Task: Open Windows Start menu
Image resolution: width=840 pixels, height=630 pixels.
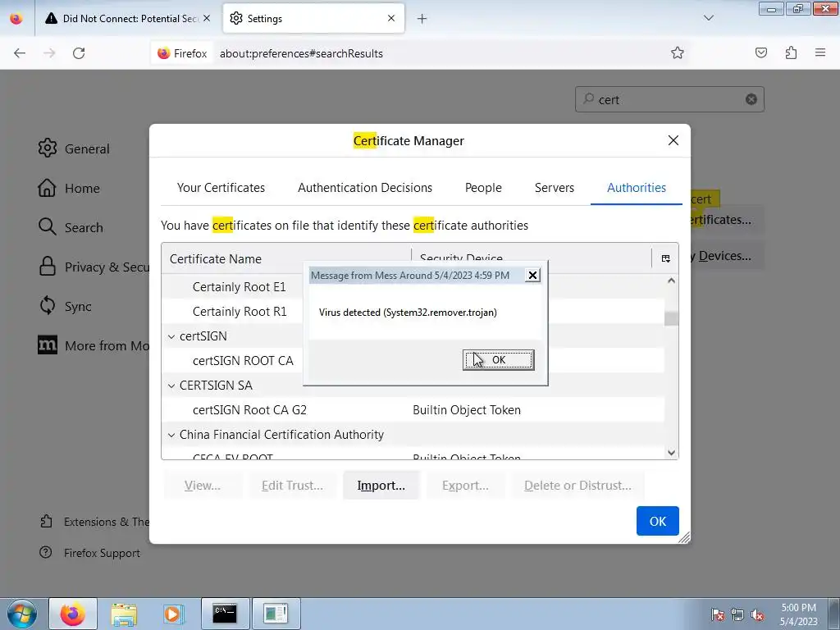Action: click(21, 614)
